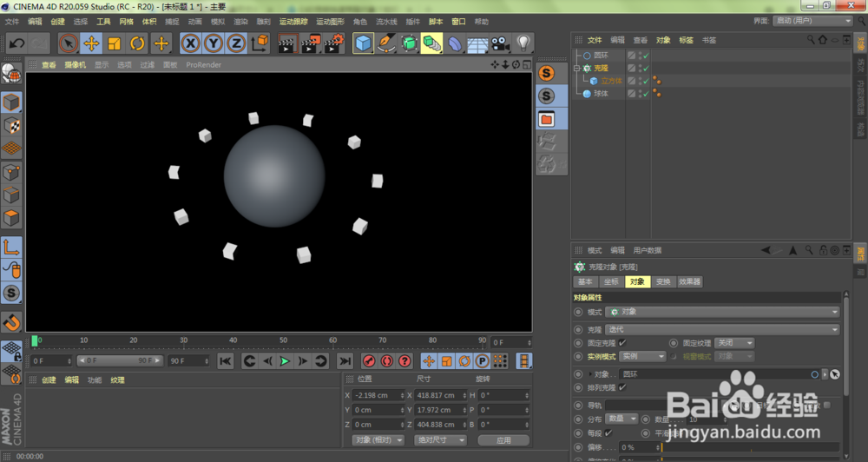Render the active view with clapperboard icon
This screenshot has width=868, height=462.
(x=287, y=43)
